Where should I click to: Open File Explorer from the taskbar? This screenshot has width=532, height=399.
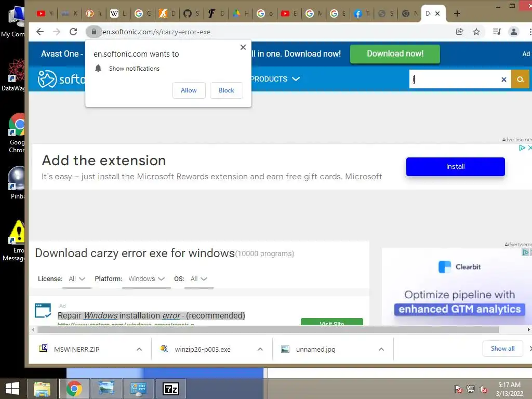click(42, 389)
